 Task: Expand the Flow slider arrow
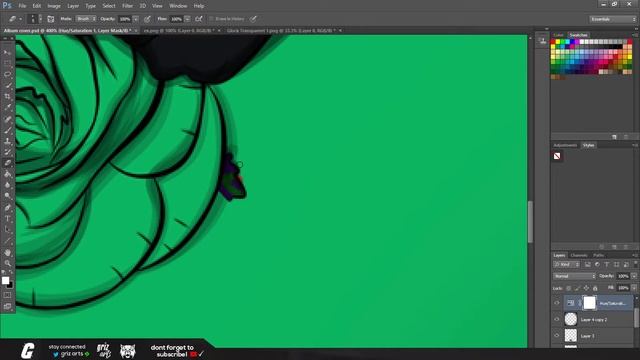[x=187, y=19]
